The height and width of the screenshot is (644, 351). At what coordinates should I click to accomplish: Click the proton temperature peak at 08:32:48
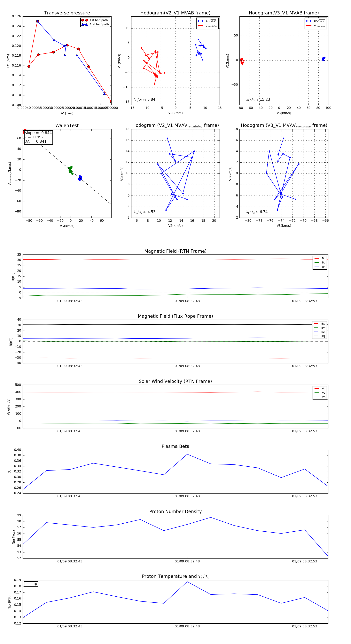[x=187, y=582]
